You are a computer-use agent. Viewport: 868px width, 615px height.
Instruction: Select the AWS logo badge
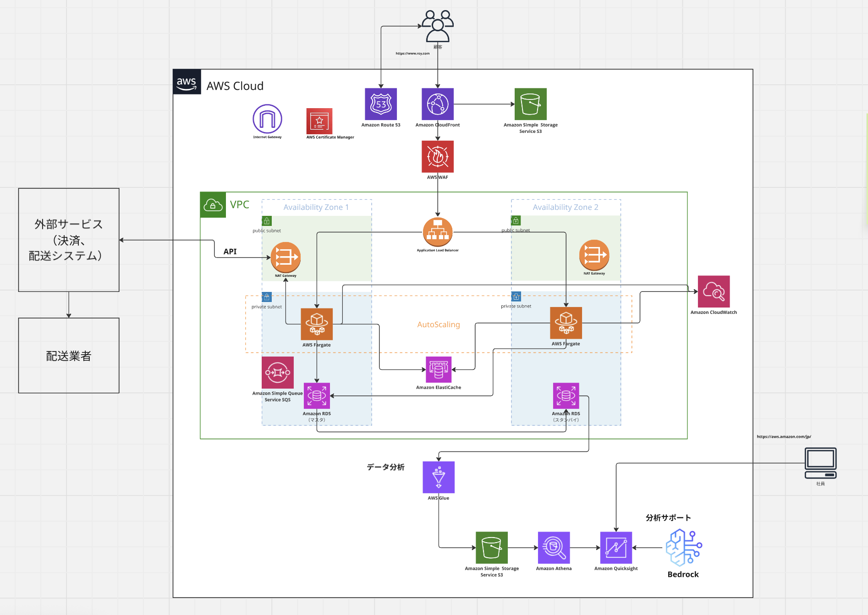pyautogui.click(x=187, y=82)
